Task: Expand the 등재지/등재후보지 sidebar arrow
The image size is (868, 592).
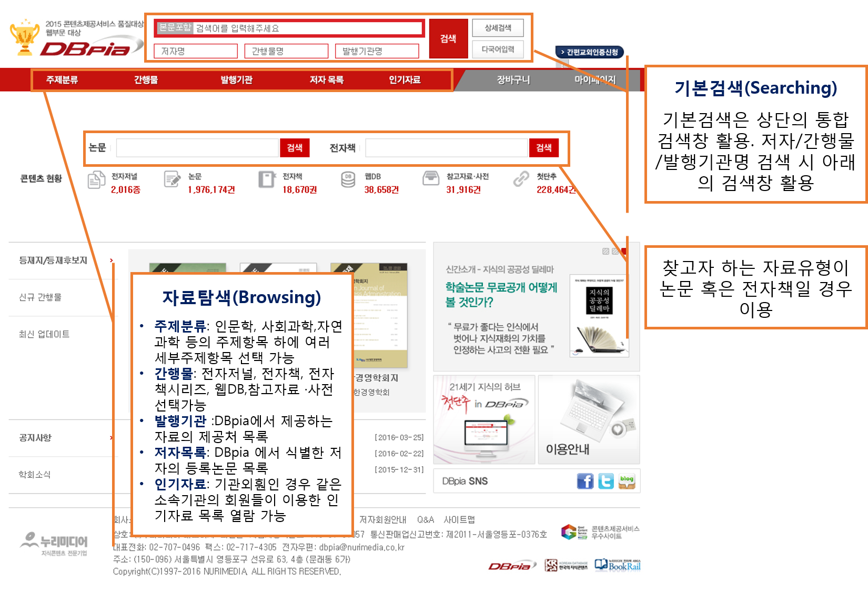Action: pos(111,260)
